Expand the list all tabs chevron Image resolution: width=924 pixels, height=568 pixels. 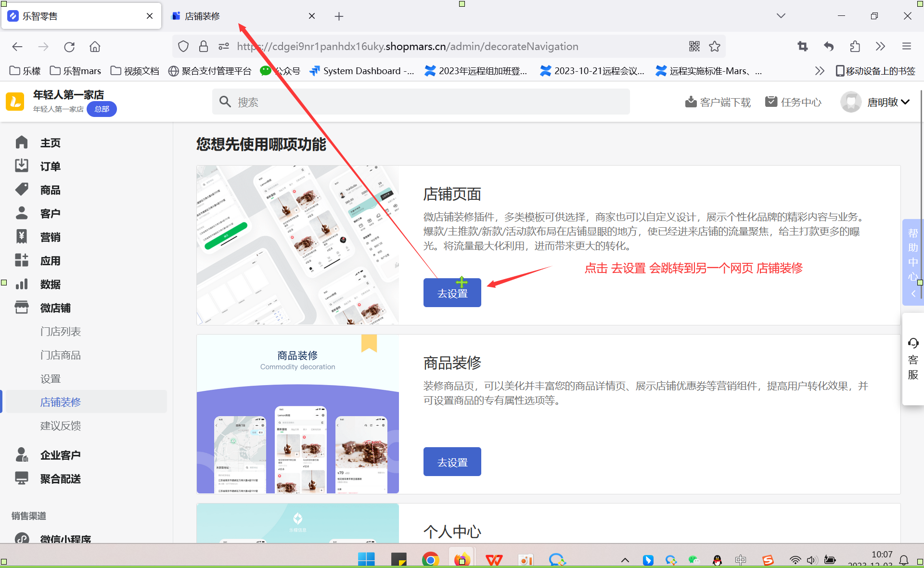pos(781,16)
